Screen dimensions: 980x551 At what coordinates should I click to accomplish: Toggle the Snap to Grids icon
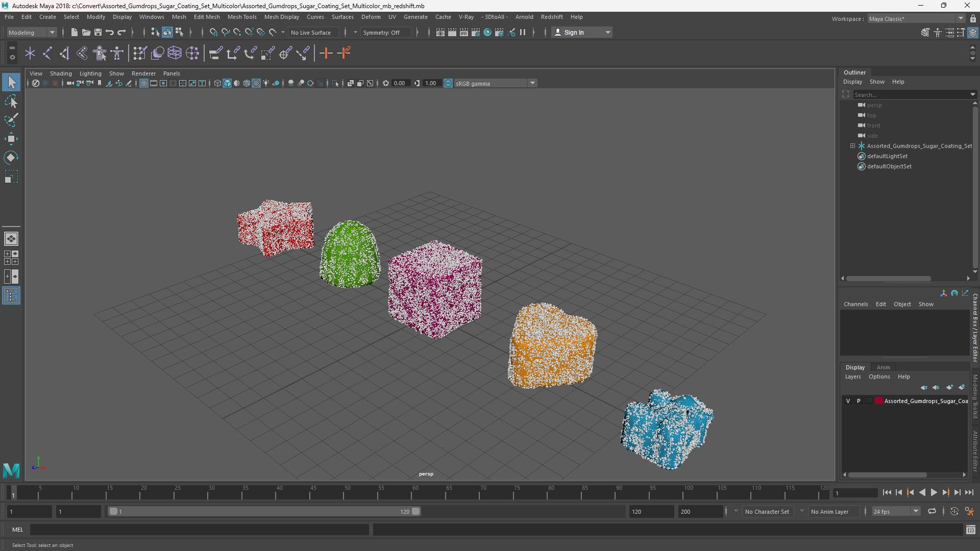tap(213, 32)
